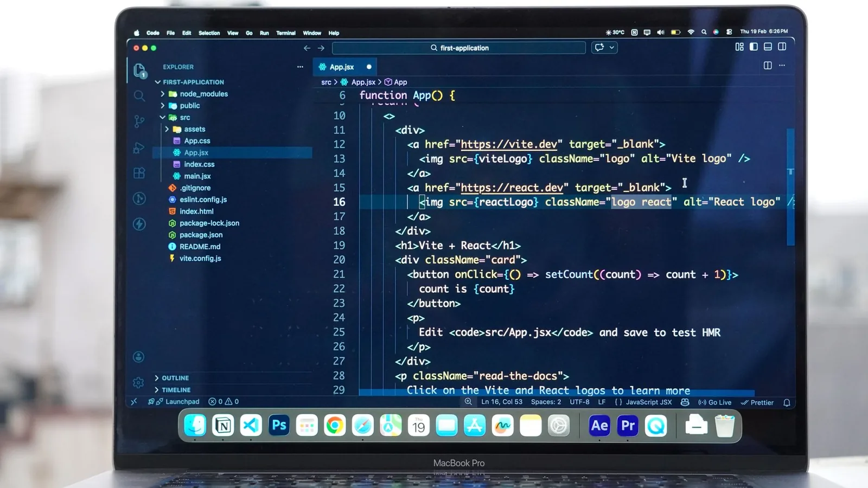Click the first-application command center search
The image size is (868, 488).
point(459,48)
